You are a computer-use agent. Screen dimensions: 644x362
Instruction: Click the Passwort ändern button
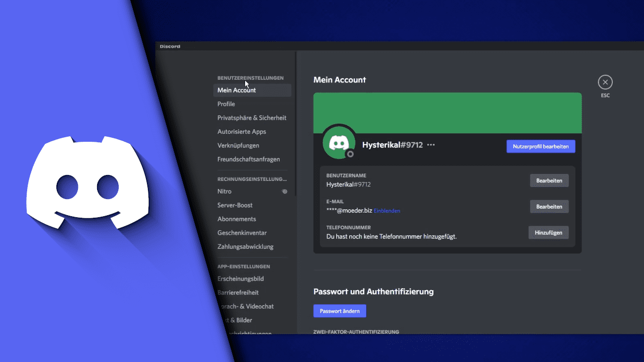pos(340,311)
